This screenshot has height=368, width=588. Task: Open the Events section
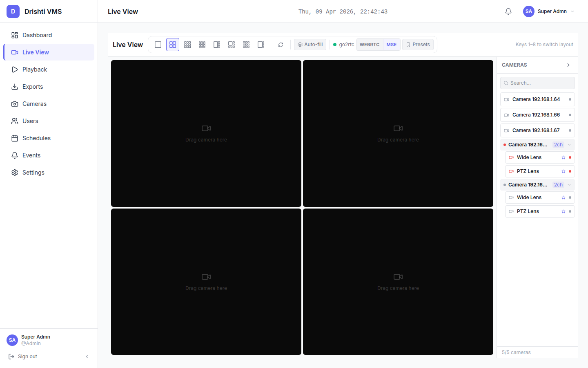click(x=32, y=155)
